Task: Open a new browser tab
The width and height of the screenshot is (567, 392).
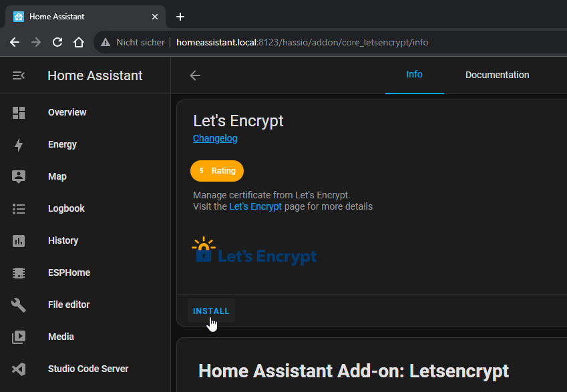Action: [x=180, y=17]
